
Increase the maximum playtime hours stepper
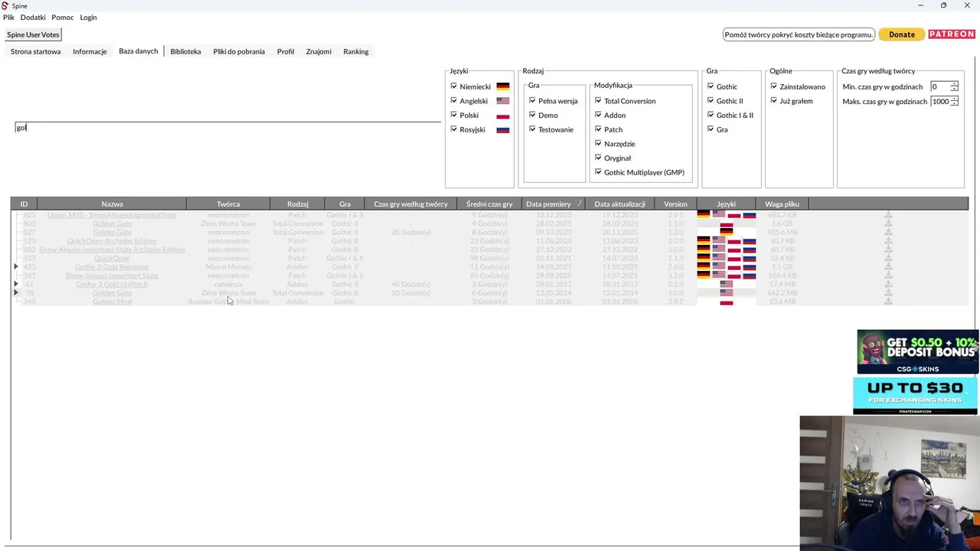[954, 99]
